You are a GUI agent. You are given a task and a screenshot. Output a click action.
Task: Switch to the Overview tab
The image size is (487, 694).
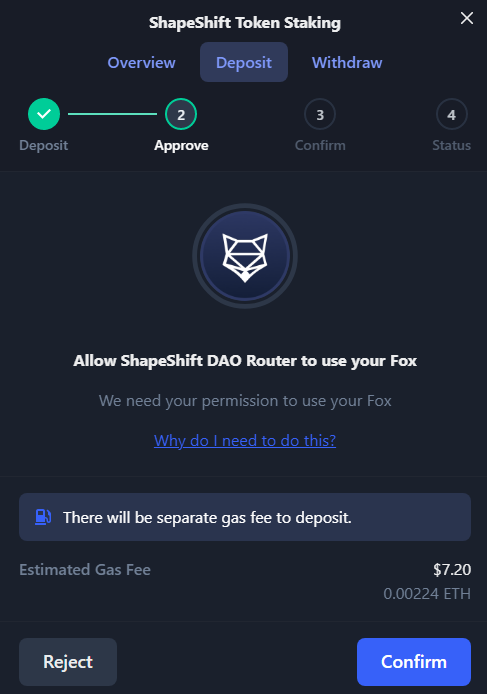141,62
